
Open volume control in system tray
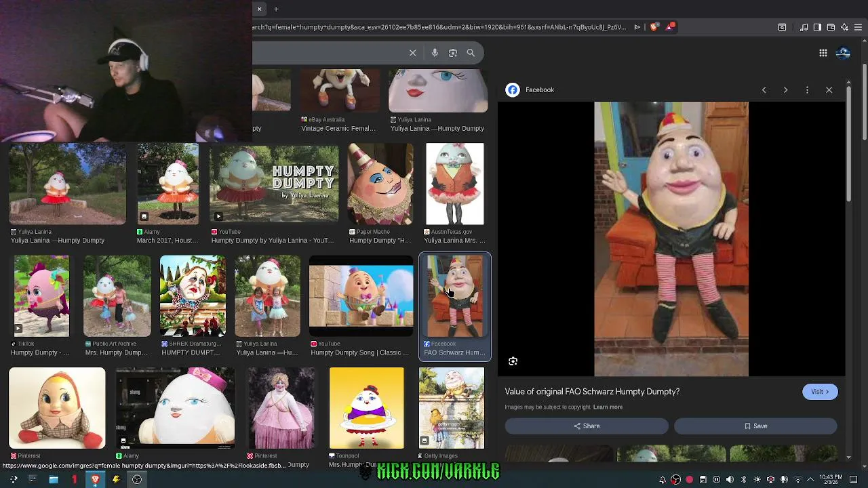(x=730, y=480)
